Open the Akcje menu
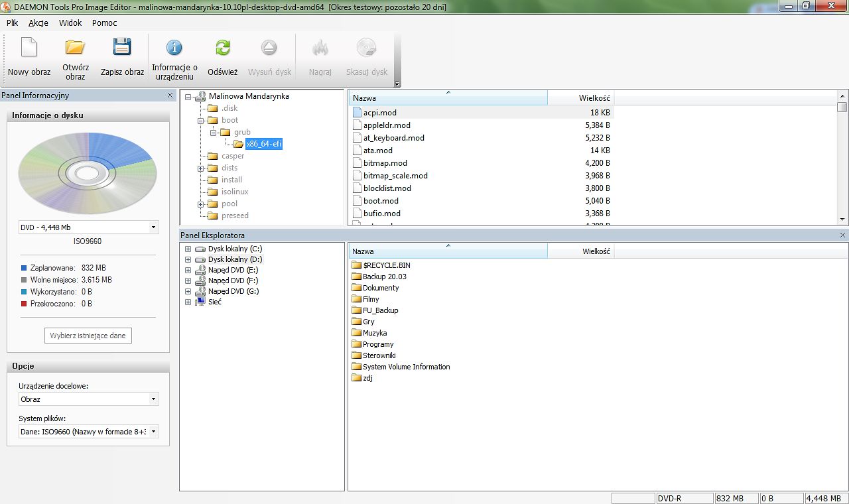This screenshot has height=504, width=849. click(x=38, y=23)
